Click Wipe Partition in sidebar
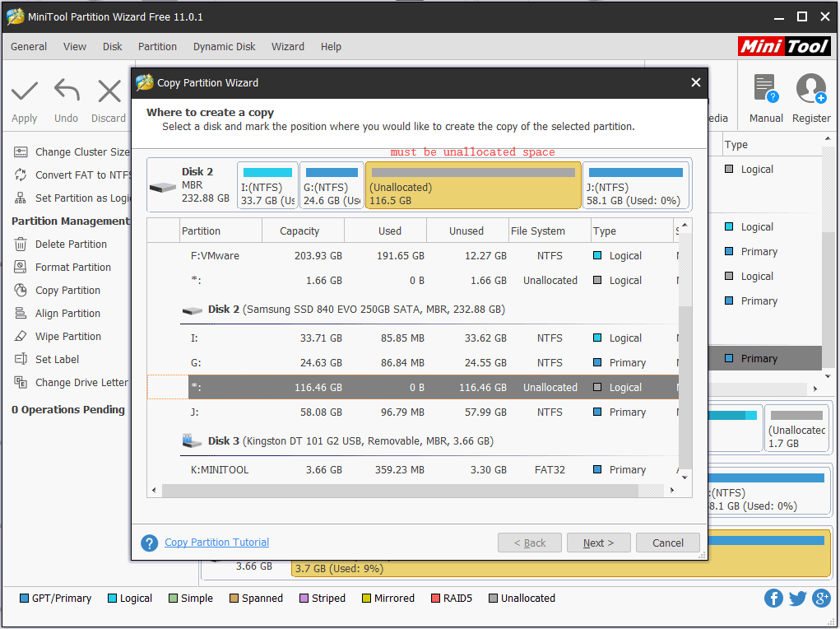Screen dimensions: 840x629 click(x=58, y=337)
